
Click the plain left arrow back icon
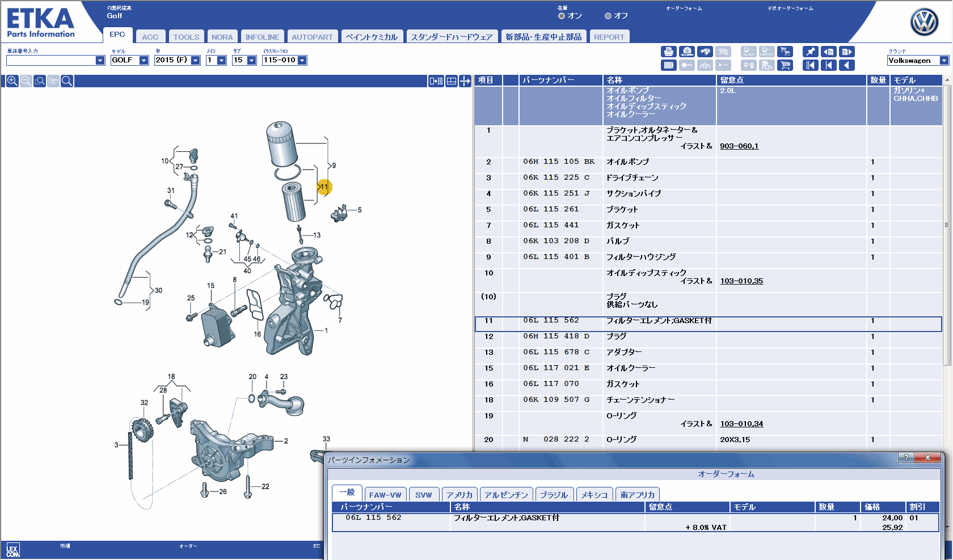click(847, 65)
